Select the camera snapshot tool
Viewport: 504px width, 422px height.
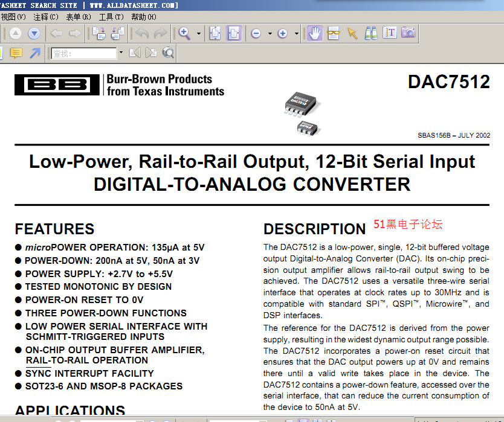click(x=408, y=33)
